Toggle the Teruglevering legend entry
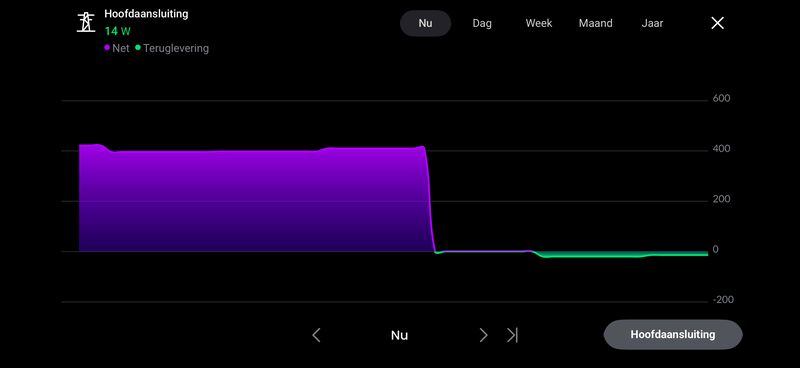Image resolution: width=800 pixels, height=368 pixels. pyautogui.click(x=172, y=48)
